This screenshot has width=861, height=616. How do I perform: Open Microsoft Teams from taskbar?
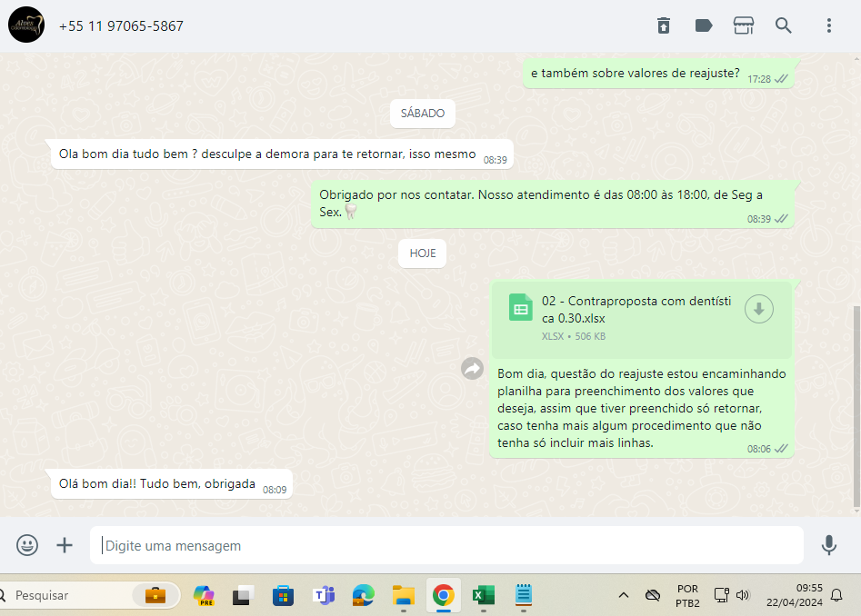click(324, 596)
